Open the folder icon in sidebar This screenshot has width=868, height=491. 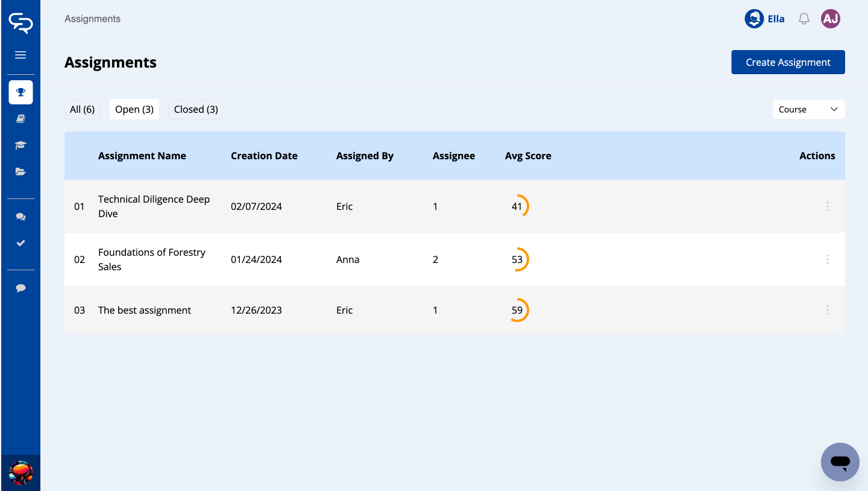[x=20, y=172]
